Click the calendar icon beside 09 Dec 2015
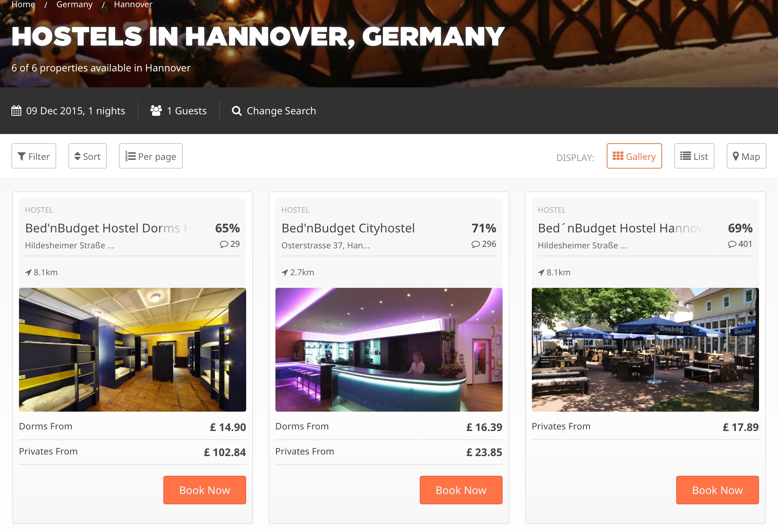This screenshot has width=778, height=532. click(x=16, y=111)
